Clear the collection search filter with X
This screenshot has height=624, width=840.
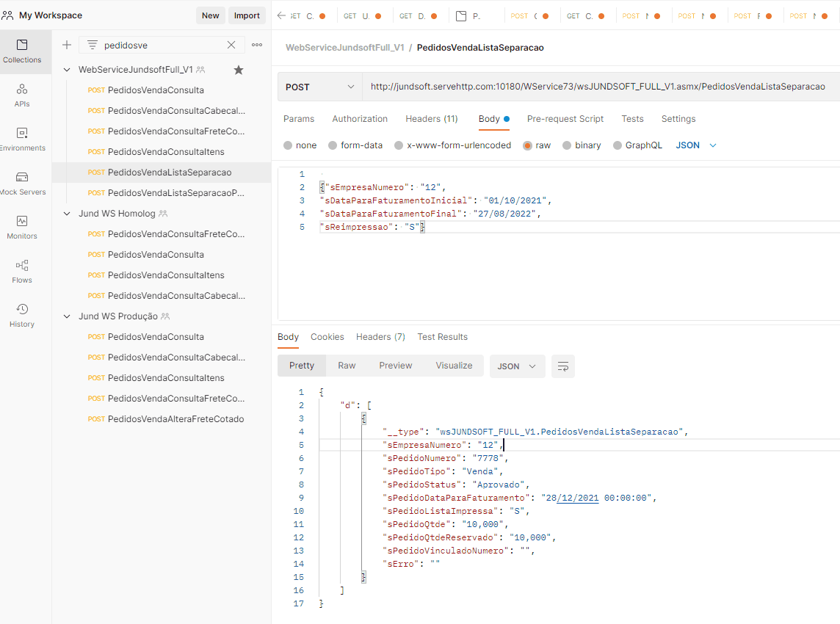(231, 45)
